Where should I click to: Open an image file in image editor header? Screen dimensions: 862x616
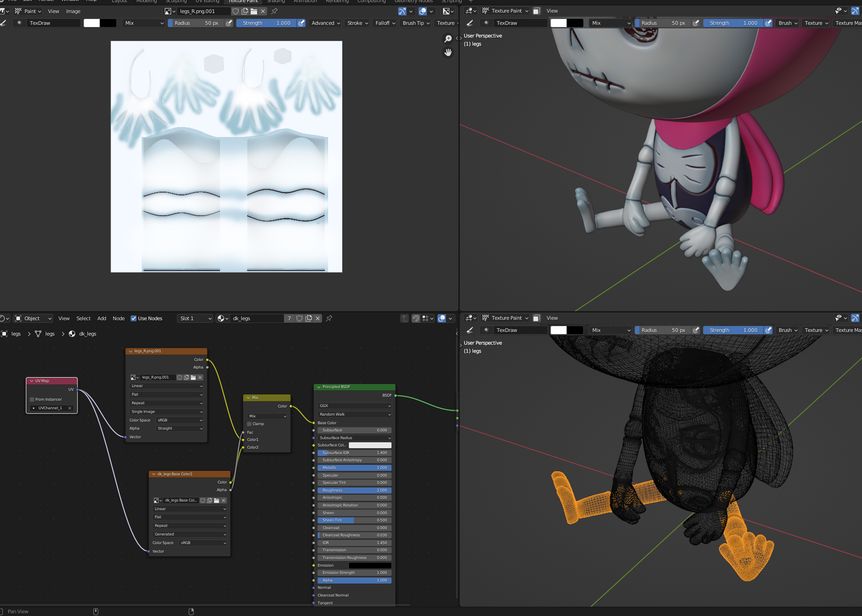tap(254, 11)
